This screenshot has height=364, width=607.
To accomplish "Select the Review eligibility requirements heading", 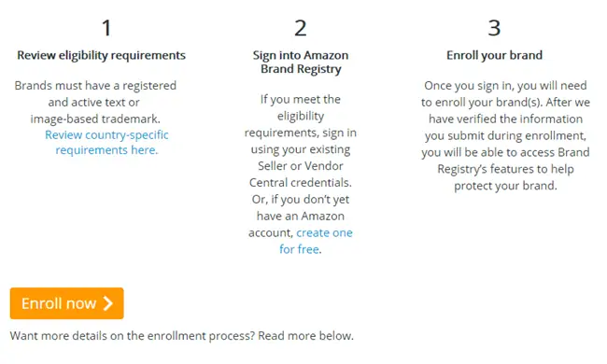I will (102, 56).
